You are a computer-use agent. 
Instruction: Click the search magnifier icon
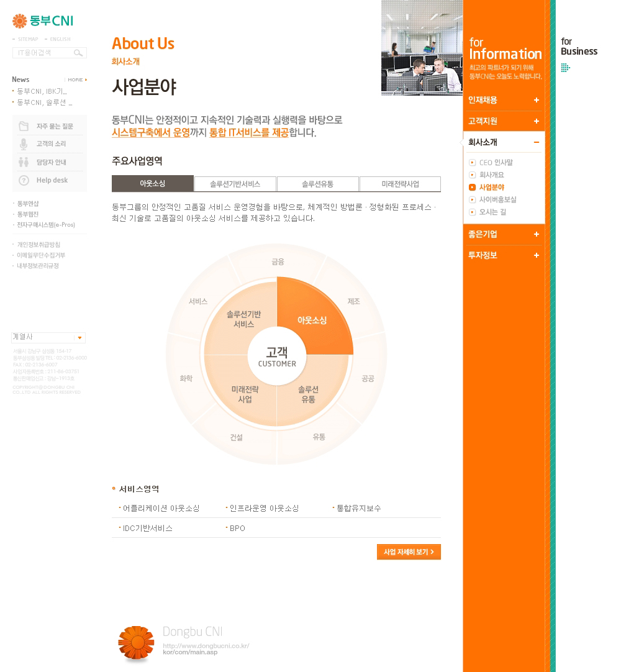78,53
